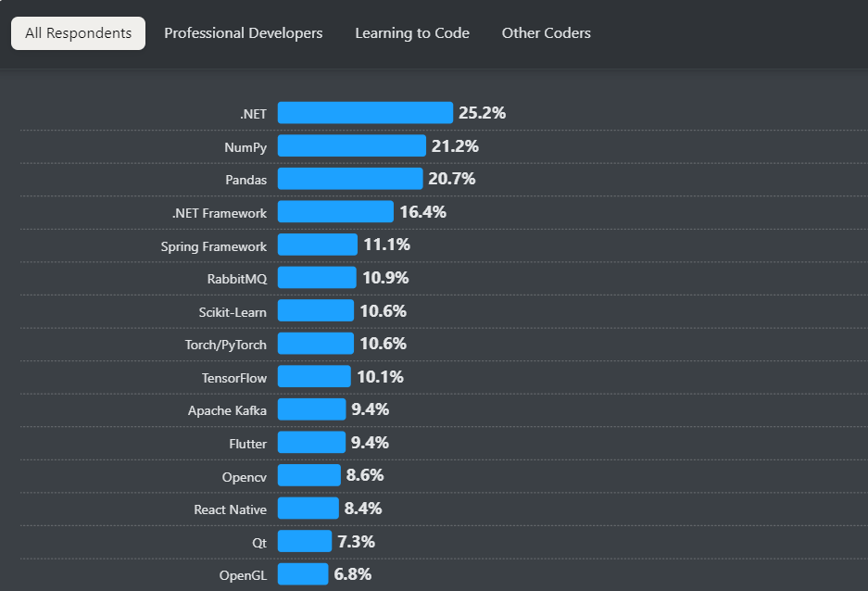Screen dimensions: 868x591
Task: Open the Learning to Code tab
Action: 412,32
